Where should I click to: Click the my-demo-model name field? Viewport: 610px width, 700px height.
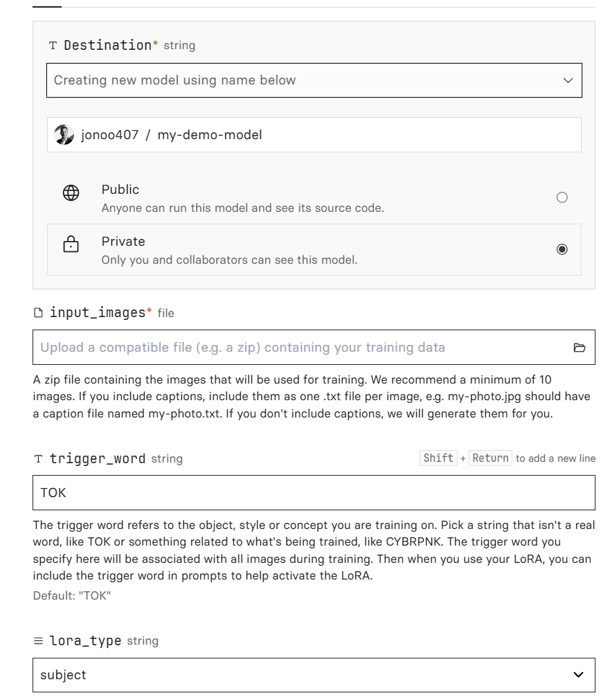346,135
